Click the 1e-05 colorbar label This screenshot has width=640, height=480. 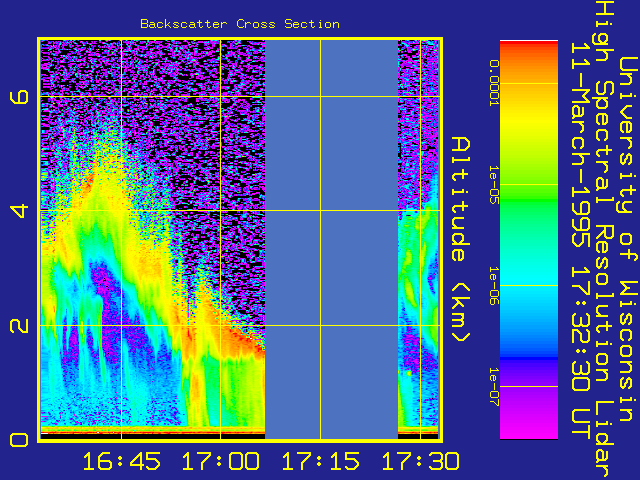[494, 185]
